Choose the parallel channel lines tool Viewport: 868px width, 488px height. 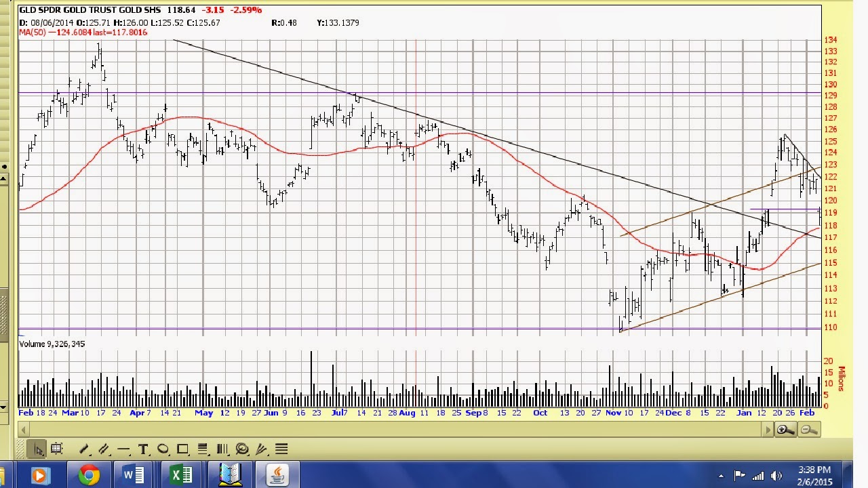[104, 449]
